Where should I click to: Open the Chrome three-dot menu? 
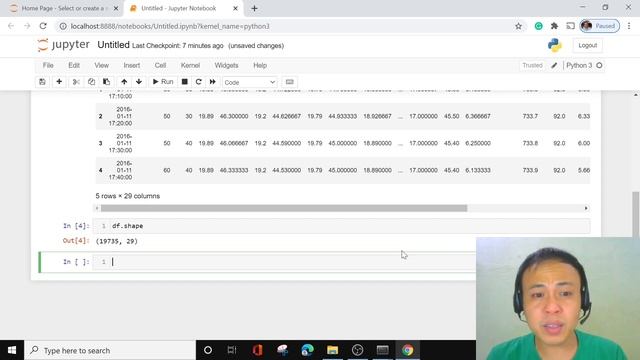tap(629, 26)
